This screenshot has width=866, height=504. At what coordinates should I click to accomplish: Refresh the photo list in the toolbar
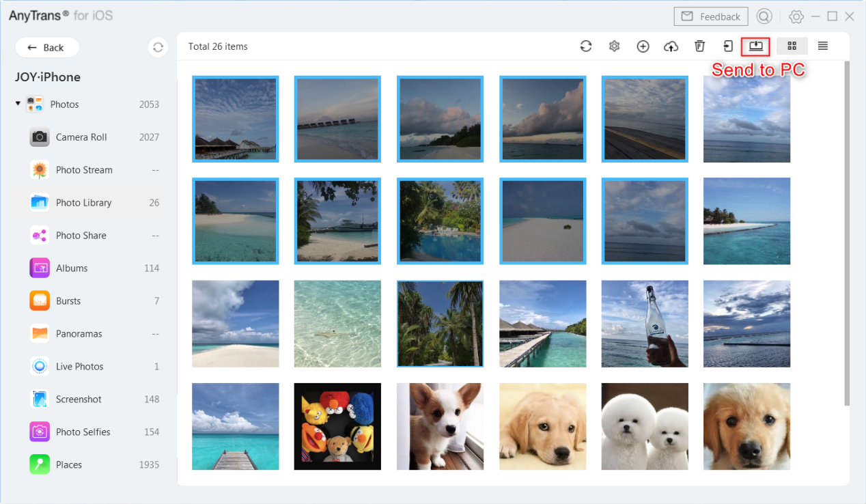click(586, 46)
